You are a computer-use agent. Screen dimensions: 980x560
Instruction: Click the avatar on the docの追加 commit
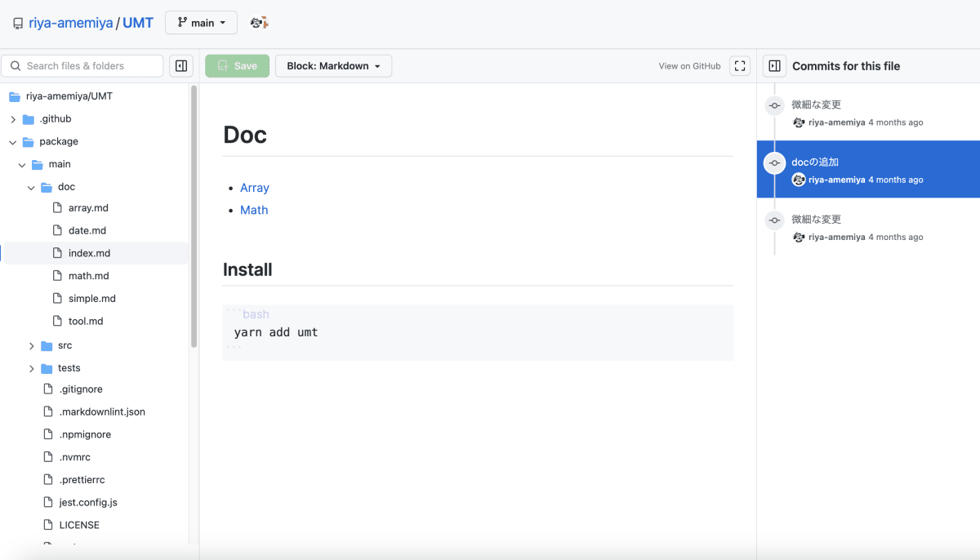point(799,180)
